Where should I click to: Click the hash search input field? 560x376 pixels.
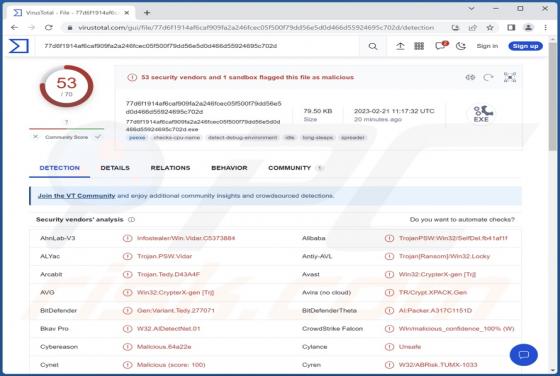198,46
